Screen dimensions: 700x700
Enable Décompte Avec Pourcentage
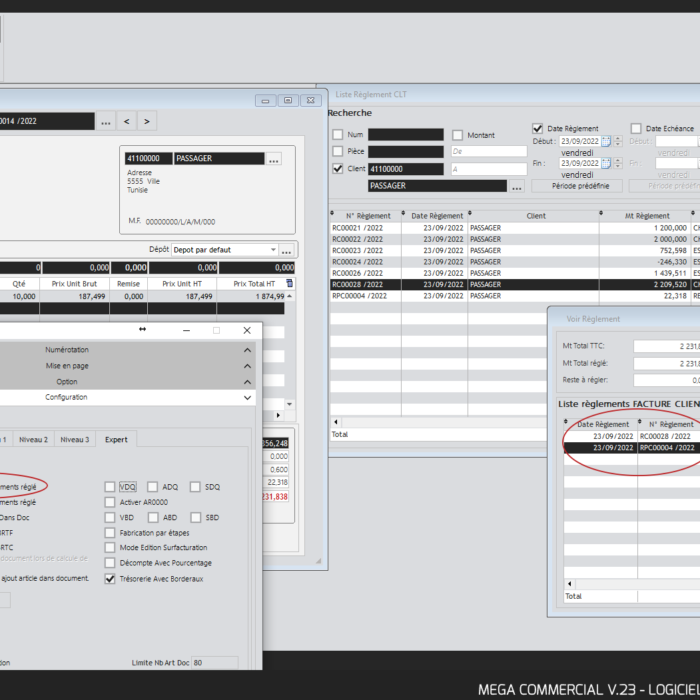click(110, 563)
